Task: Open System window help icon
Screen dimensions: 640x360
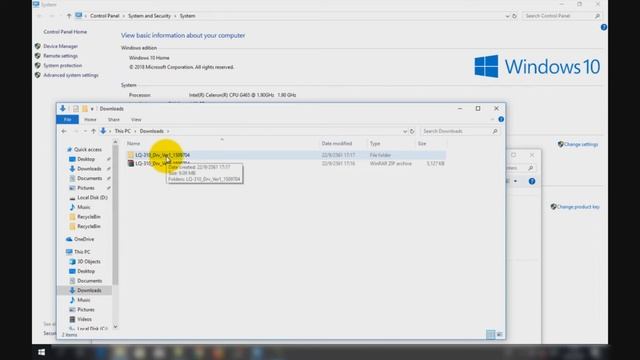Action: (x=604, y=27)
